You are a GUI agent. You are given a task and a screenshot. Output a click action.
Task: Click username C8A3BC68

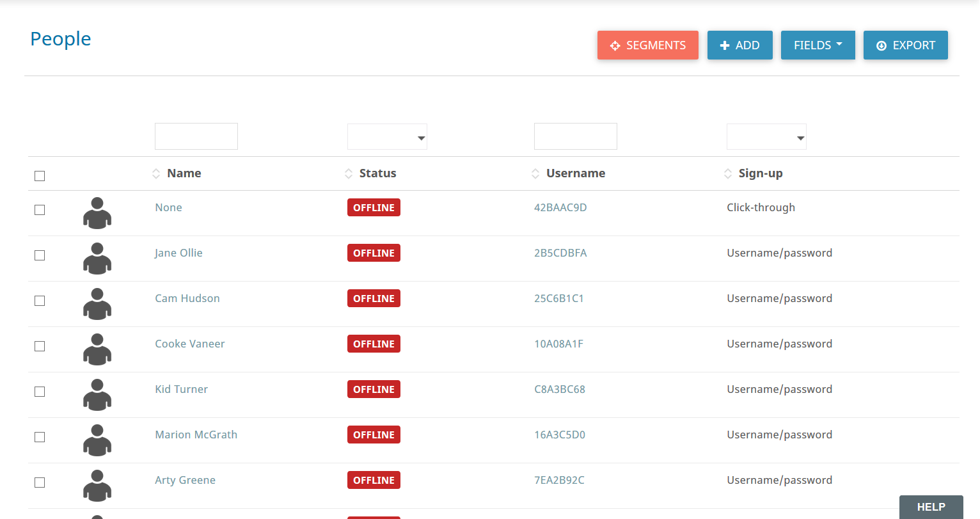[x=560, y=389]
